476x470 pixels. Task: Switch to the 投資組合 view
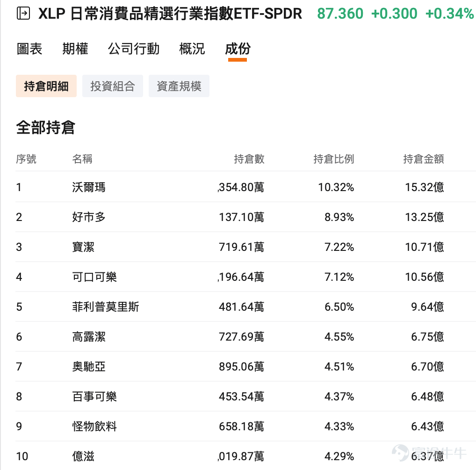pyautogui.click(x=113, y=86)
